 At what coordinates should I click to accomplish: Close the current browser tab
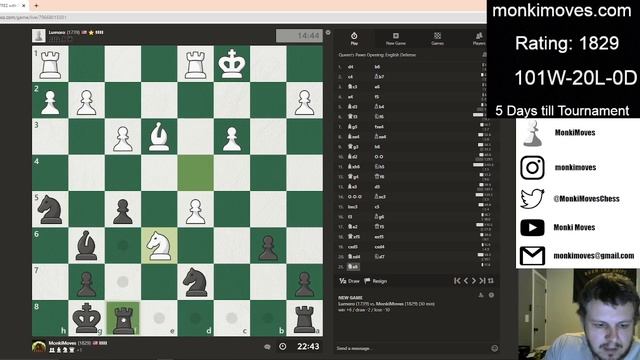[23, 6]
